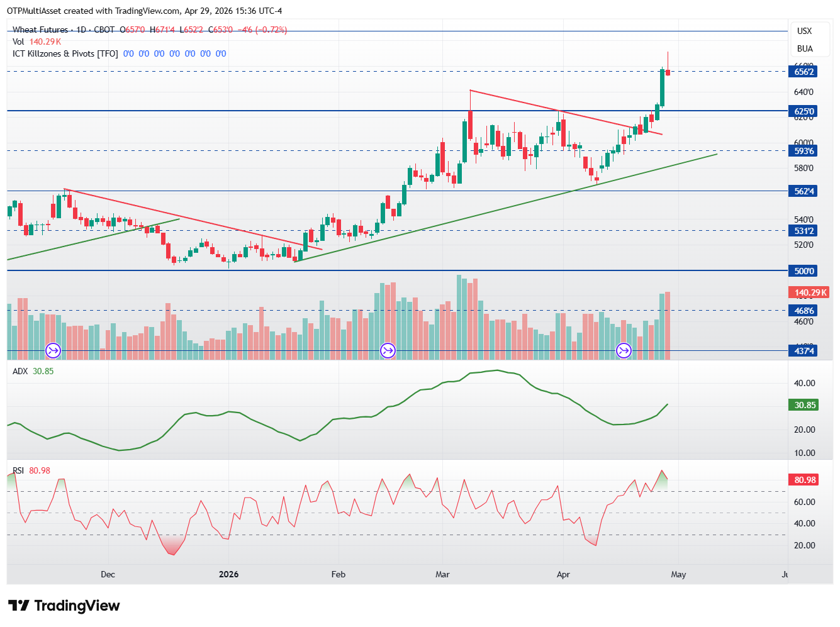
Task: Click the OTPMultiAsset attribution header text
Action: (x=144, y=11)
